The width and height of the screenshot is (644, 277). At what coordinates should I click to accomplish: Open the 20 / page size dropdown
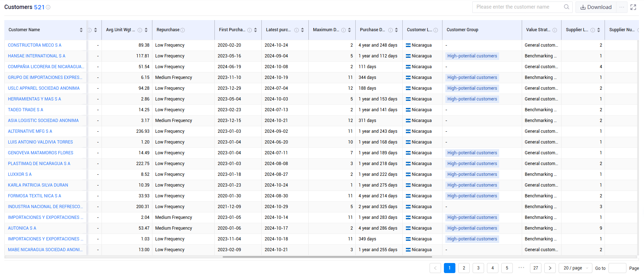(576, 268)
